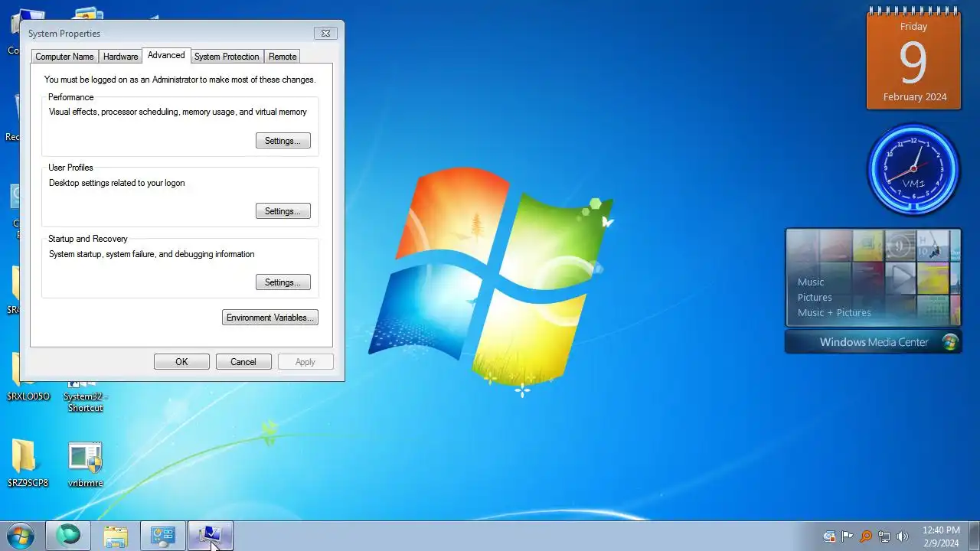Open Windows Explorer from the taskbar
This screenshot has width=980, height=551.
pos(116,536)
